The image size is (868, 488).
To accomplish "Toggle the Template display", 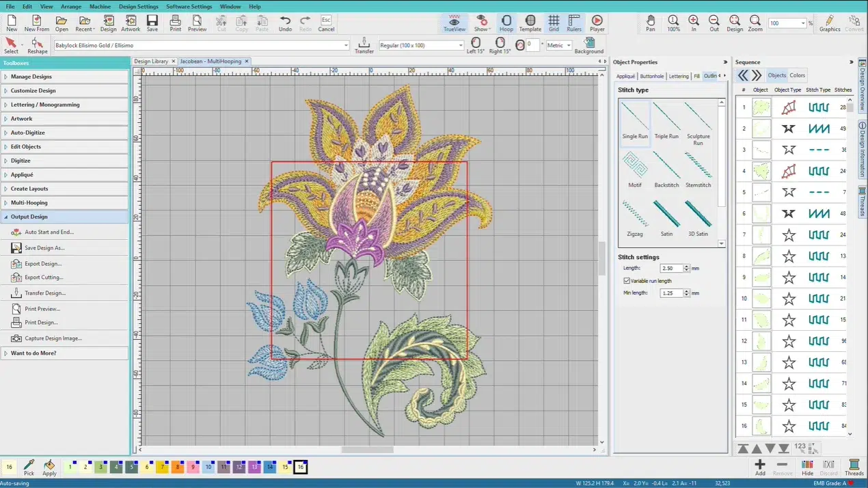I will tap(530, 23).
